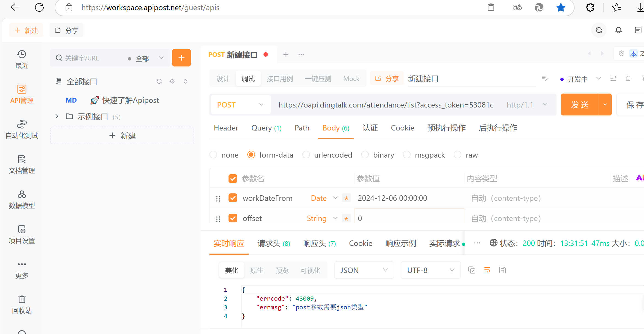Switch to 原生 raw response view
Image resolution: width=644 pixels, height=334 pixels.
pyautogui.click(x=257, y=270)
